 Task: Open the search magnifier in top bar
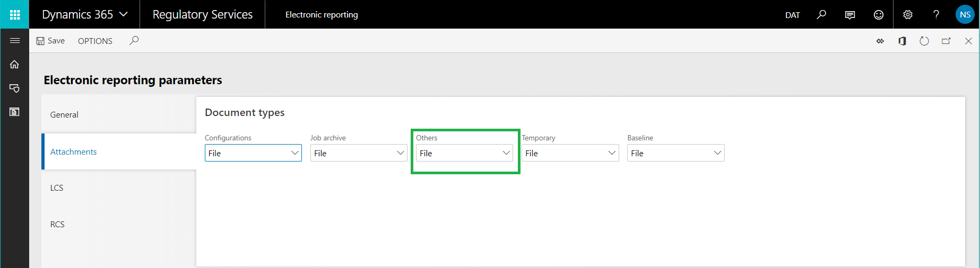point(821,15)
